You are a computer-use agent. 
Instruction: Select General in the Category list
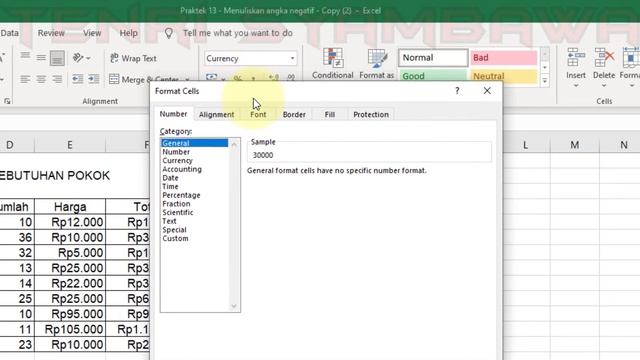click(x=195, y=143)
